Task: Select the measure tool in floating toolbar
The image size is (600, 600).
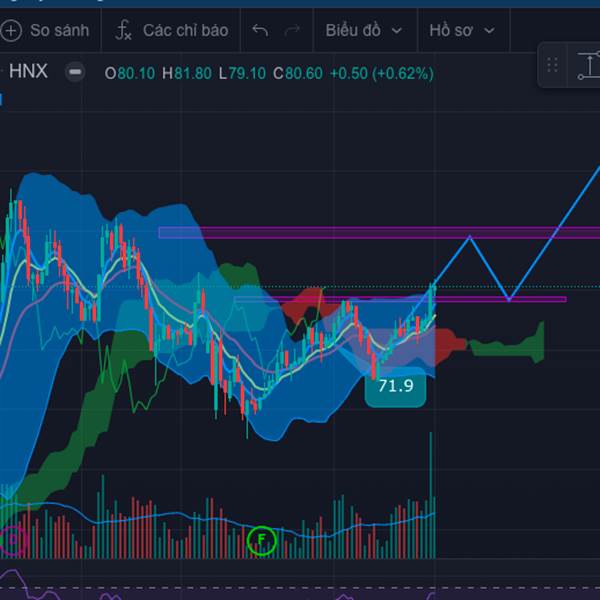Action: 589,65
